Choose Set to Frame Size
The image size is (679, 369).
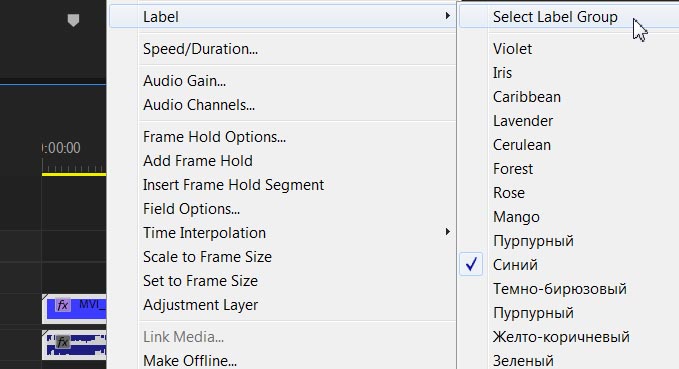click(x=200, y=281)
